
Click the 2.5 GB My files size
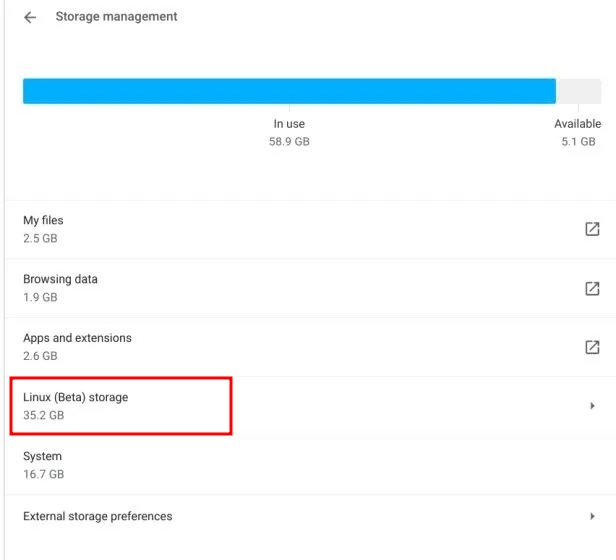pyautogui.click(x=40, y=238)
